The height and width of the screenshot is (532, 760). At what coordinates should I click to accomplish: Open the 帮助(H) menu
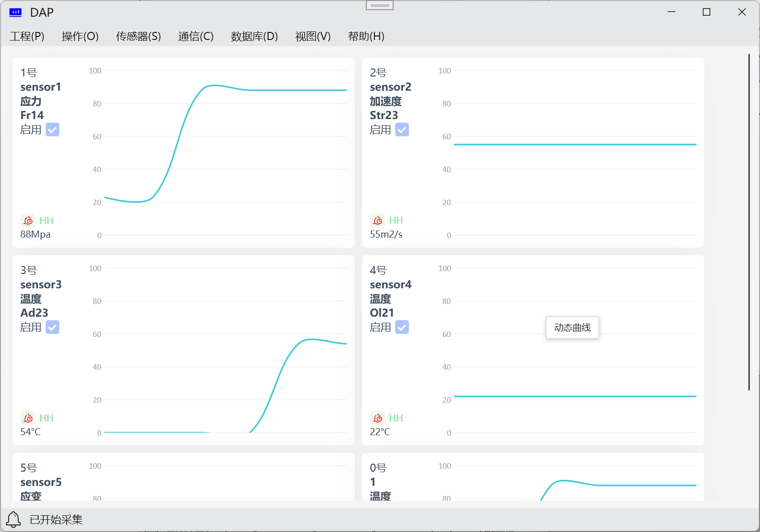tap(366, 36)
